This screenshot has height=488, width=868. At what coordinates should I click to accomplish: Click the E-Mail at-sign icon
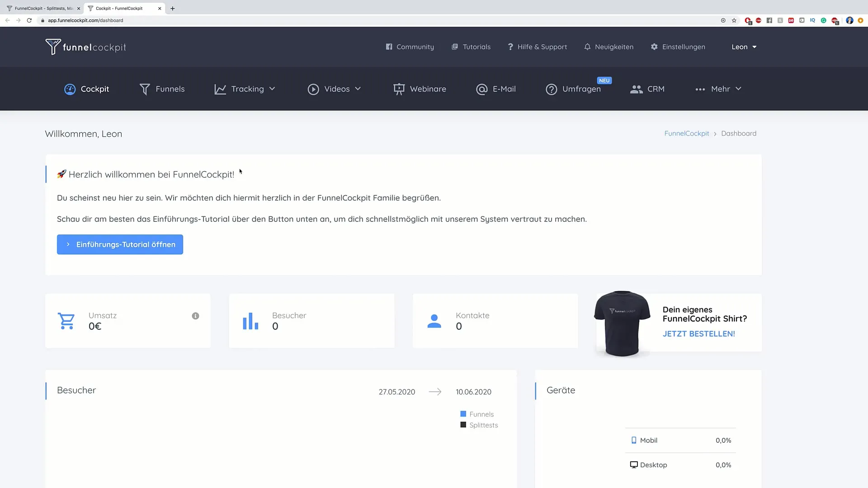[x=482, y=89]
